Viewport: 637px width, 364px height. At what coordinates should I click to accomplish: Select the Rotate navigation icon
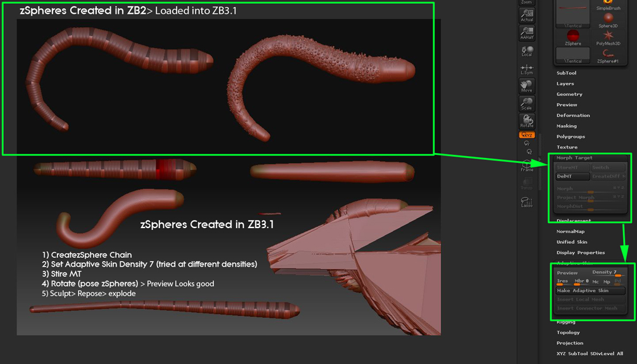[527, 121]
